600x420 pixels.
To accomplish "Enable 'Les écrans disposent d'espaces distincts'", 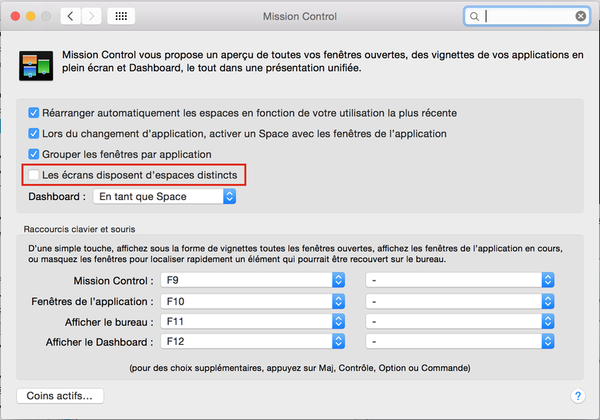I will point(34,175).
